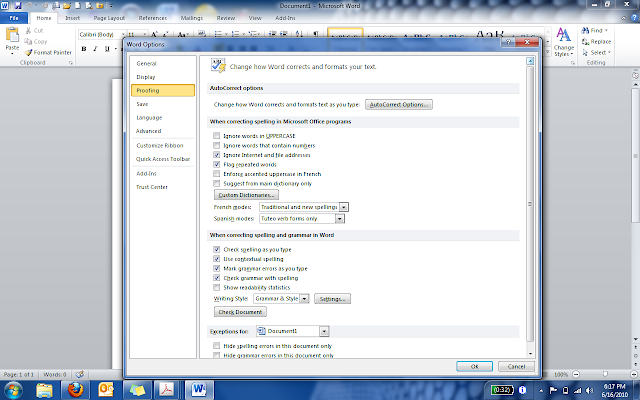Expand the Styles gallery more arrow
The image size is (640, 400).
[548, 52]
